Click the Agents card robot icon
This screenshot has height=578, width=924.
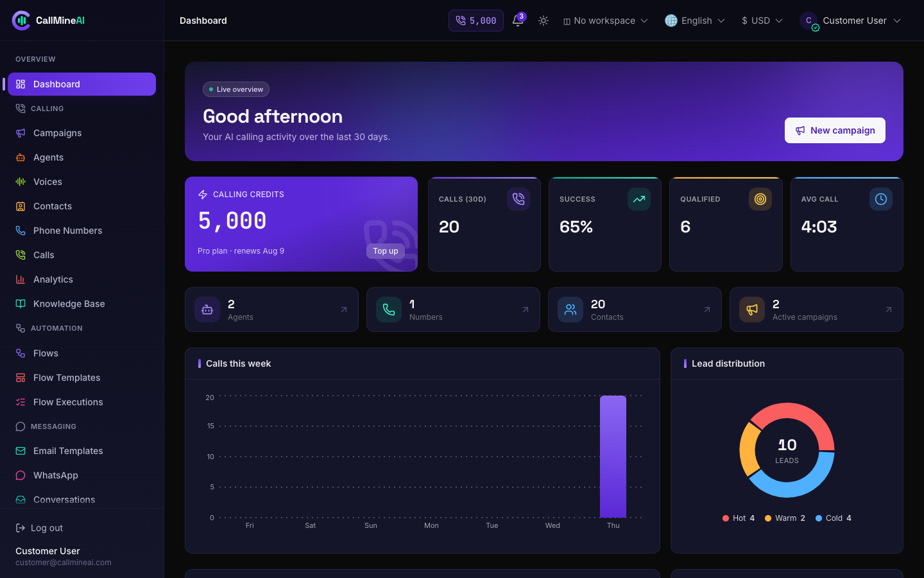pyautogui.click(x=207, y=310)
